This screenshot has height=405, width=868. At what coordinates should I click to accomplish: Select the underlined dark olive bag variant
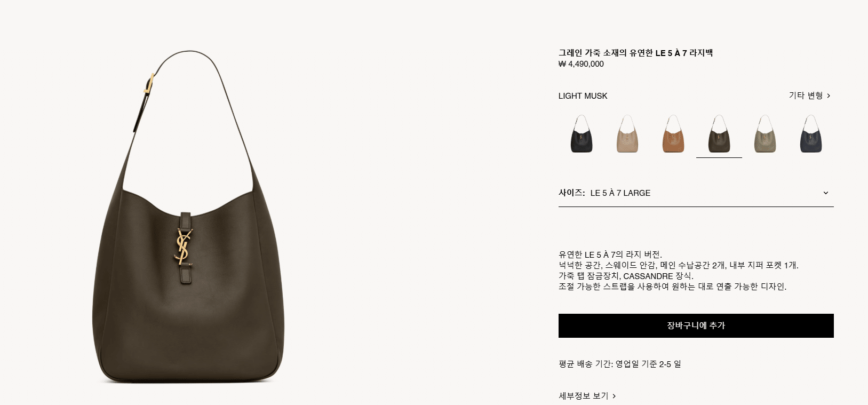coord(719,134)
